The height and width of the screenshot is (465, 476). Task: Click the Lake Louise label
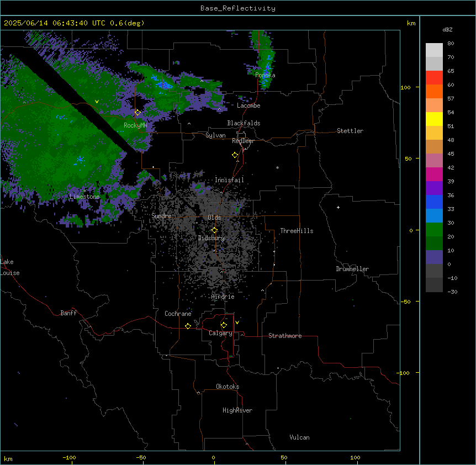(x=9, y=267)
